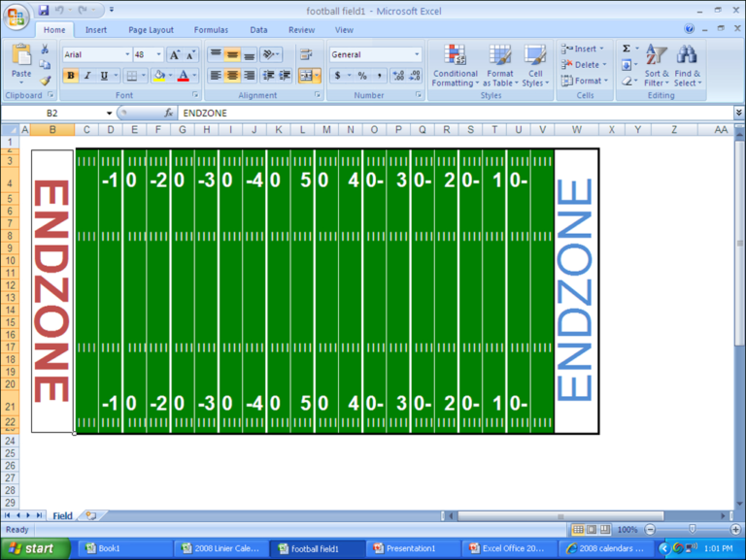Click the Insert Function fx icon
Image resolution: width=746 pixels, height=560 pixels.
coord(168,113)
